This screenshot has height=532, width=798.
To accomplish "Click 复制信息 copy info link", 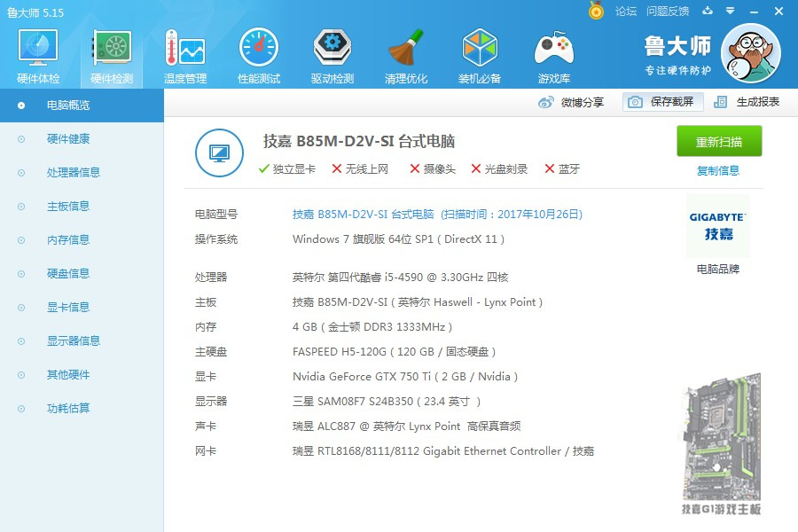I will tap(718, 170).
